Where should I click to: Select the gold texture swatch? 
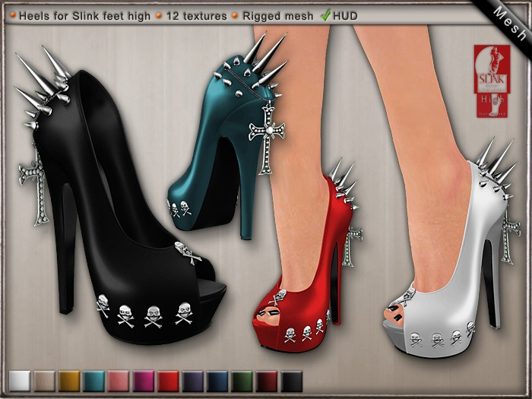[69, 381]
